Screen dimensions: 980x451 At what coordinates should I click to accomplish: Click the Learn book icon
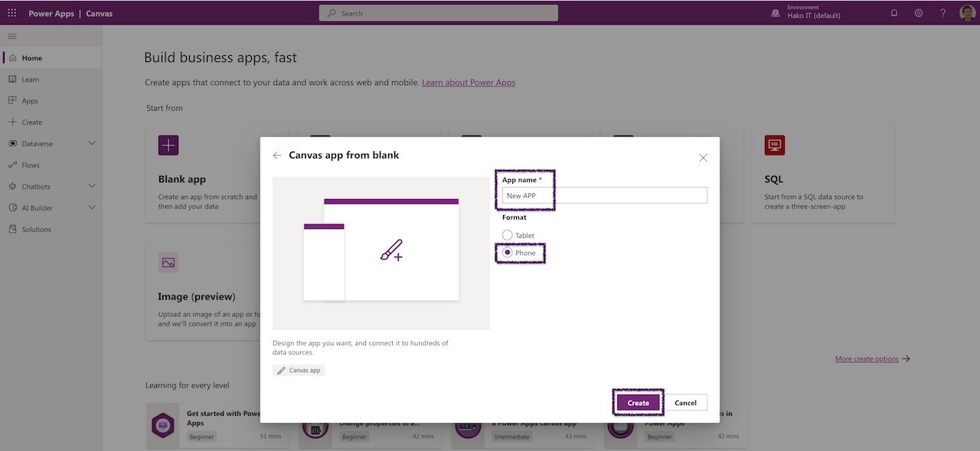(12, 79)
